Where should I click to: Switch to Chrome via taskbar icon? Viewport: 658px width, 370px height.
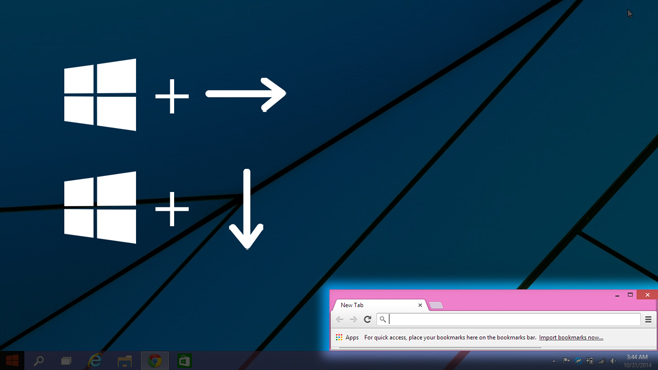154,360
